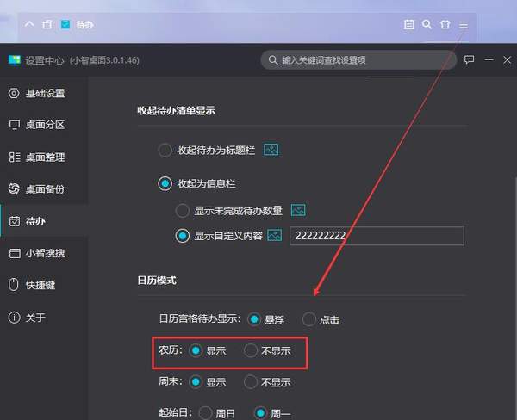Viewport: 517px width, 420px height.
Task: Open 桌面整理 section
Action: (44, 157)
